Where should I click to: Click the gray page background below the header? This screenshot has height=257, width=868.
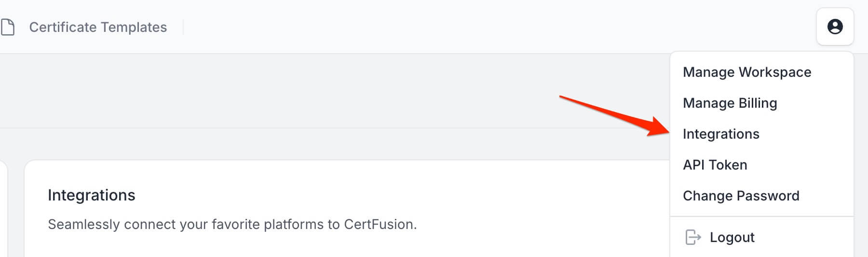(x=338, y=92)
